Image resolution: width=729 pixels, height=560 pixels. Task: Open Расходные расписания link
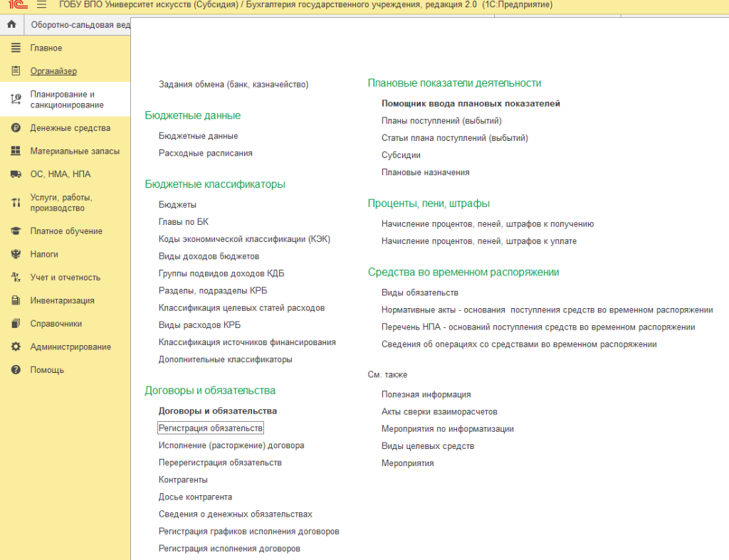[205, 153]
